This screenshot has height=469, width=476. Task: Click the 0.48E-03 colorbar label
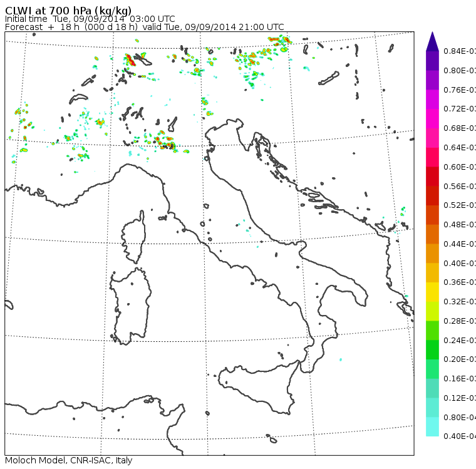pyautogui.click(x=460, y=225)
